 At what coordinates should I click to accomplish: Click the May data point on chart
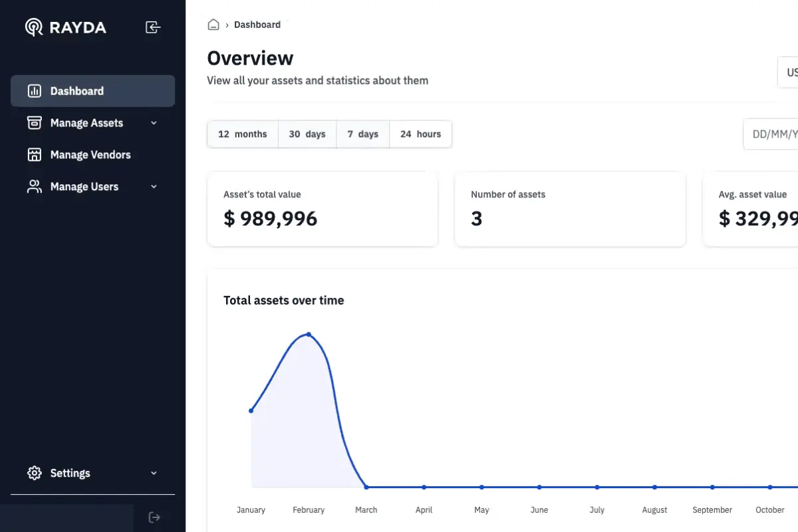[481, 487]
